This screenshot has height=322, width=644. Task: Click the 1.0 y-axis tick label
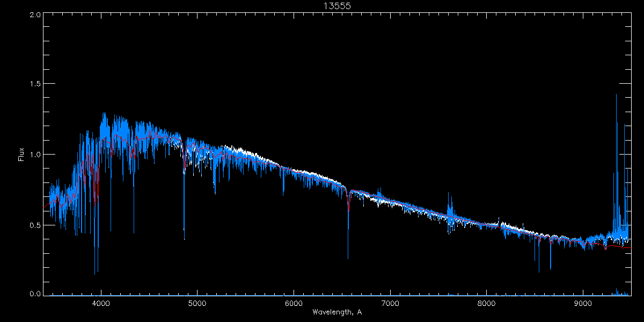[x=34, y=155]
